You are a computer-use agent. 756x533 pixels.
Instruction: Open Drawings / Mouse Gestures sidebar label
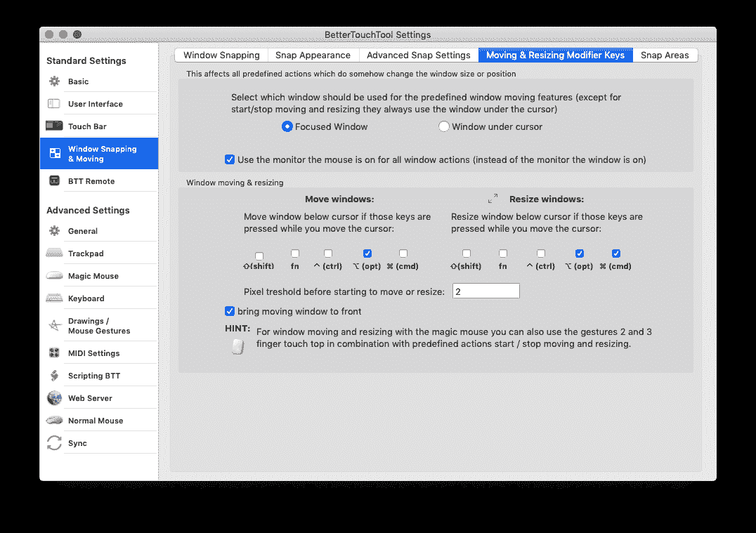[99, 326]
